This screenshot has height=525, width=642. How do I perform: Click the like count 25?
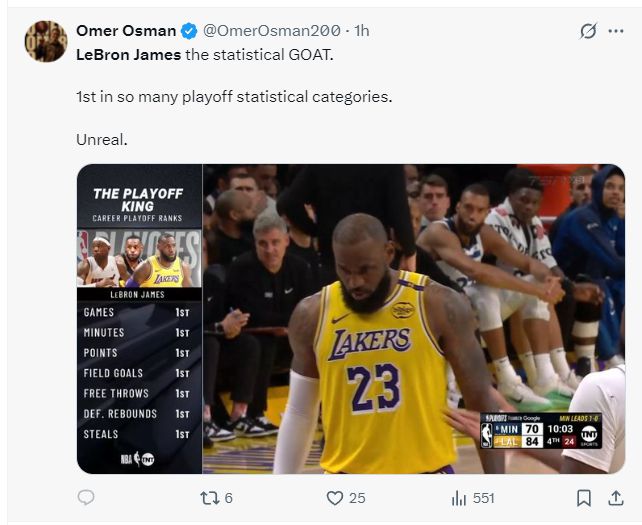(x=357, y=498)
